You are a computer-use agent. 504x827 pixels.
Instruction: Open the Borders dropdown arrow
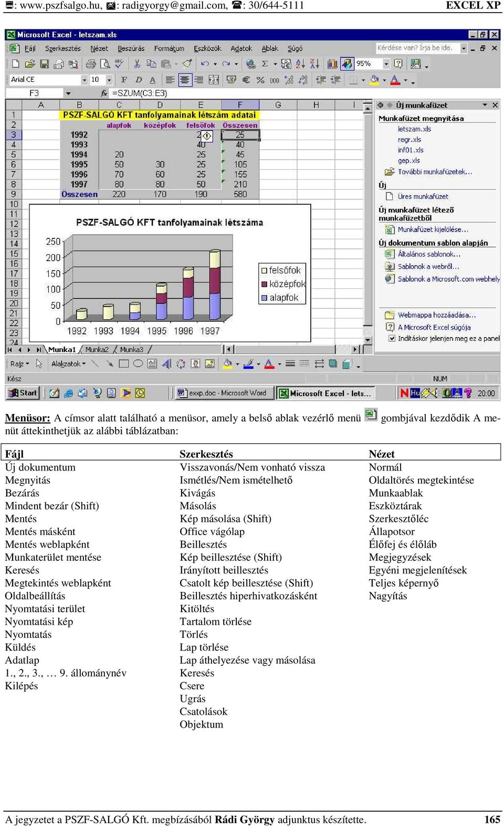coord(363,80)
